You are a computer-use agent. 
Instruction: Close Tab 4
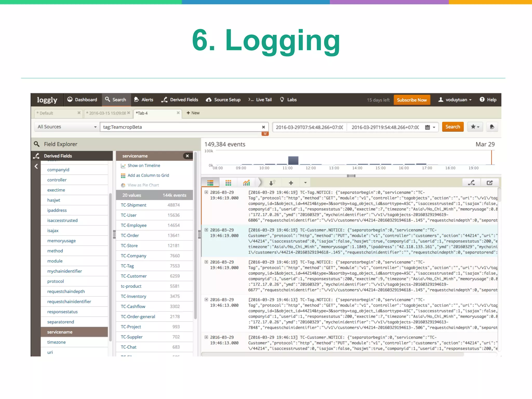click(178, 113)
